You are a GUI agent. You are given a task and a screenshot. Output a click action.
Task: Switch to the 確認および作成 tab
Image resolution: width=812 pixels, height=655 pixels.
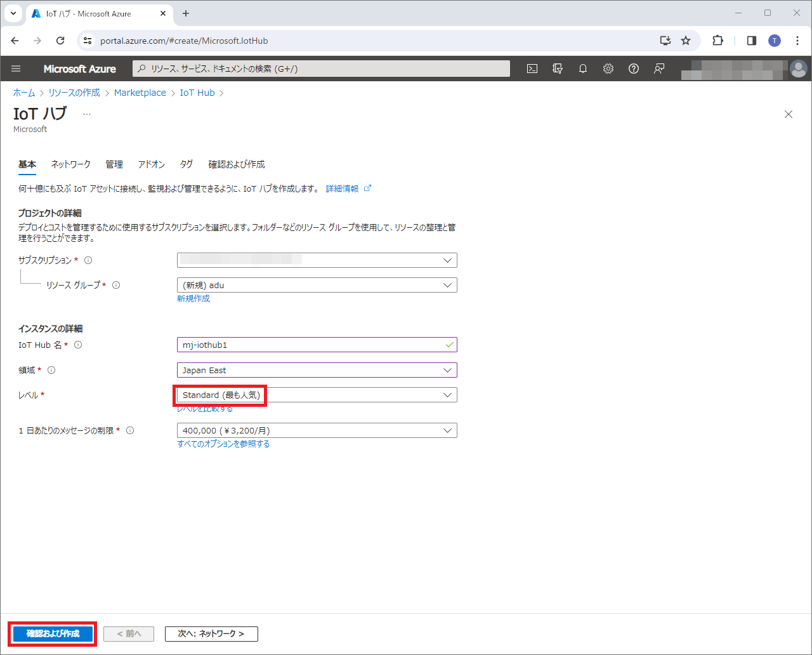tap(237, 164)
